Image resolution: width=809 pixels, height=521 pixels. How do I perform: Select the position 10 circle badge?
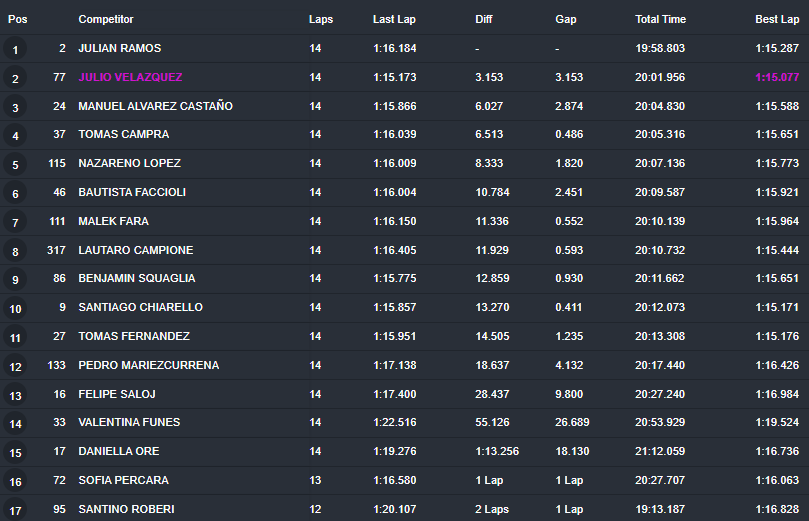tap(15, 308)
